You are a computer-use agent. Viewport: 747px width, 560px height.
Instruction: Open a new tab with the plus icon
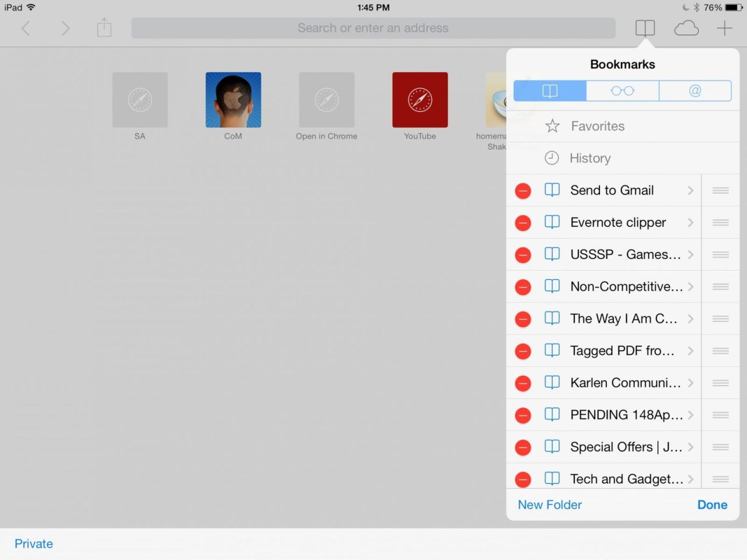pyautogui.click(x=724, y=27)
